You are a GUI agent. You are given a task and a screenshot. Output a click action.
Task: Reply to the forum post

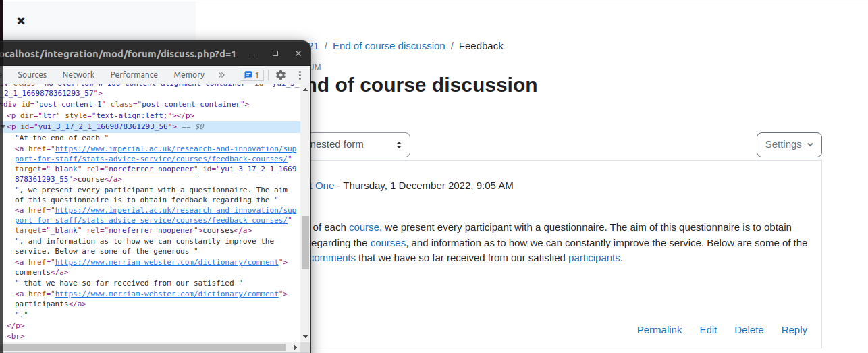click(794, 330)
